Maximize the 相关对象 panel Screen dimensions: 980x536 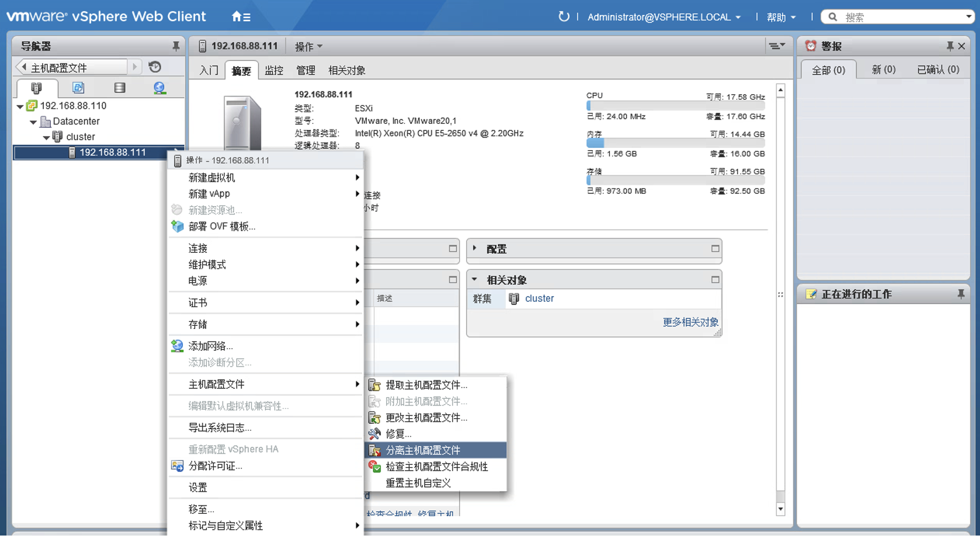pos(715,280)
